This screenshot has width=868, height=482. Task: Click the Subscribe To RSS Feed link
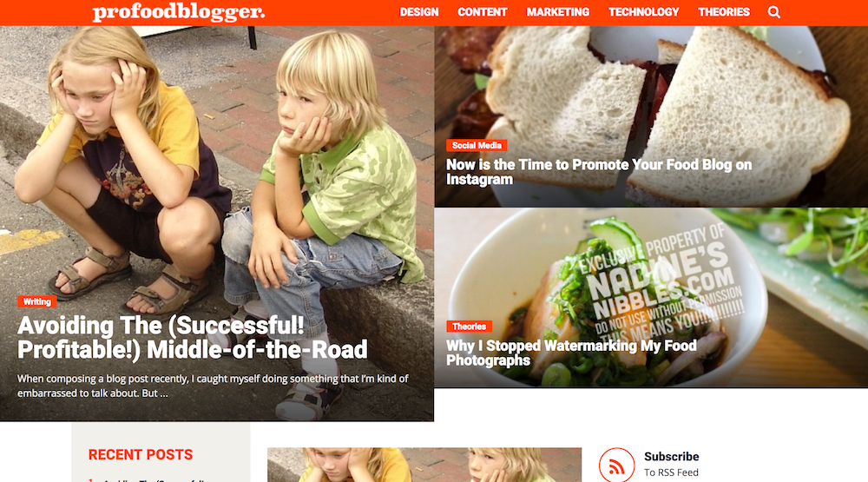tap(671, 465)
